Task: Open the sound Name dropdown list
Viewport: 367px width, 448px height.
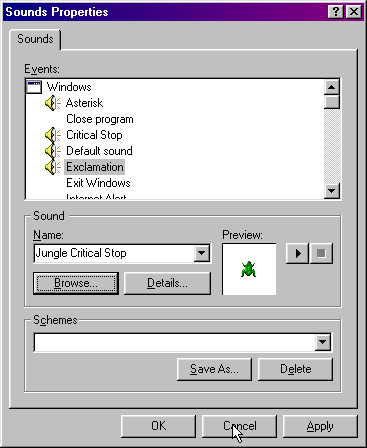Action: [202, 253]
